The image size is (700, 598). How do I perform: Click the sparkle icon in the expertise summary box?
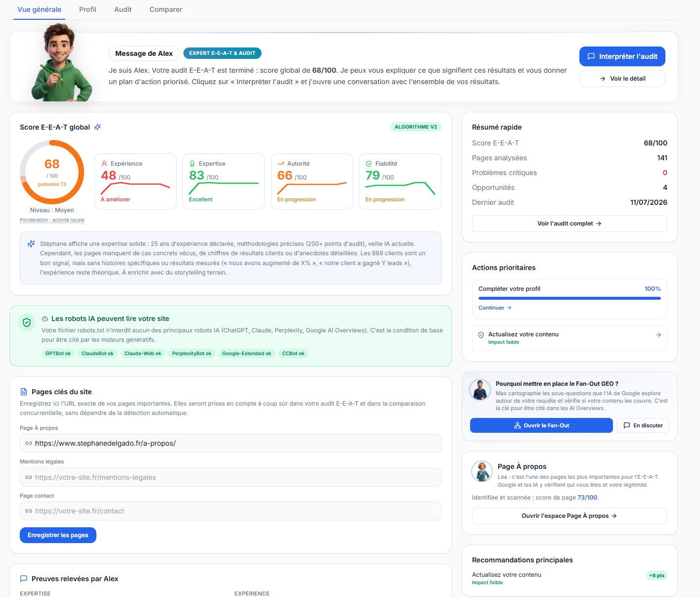coord(31,244)
